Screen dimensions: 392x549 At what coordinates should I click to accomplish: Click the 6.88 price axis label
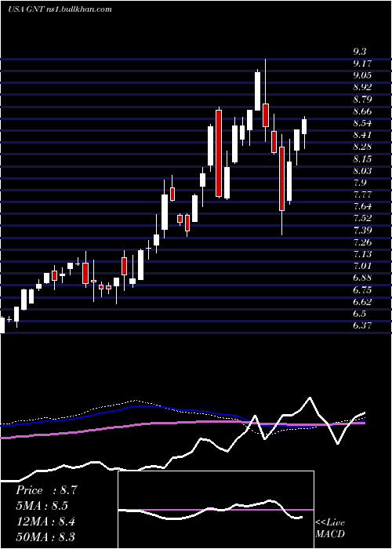click(362, 278)
